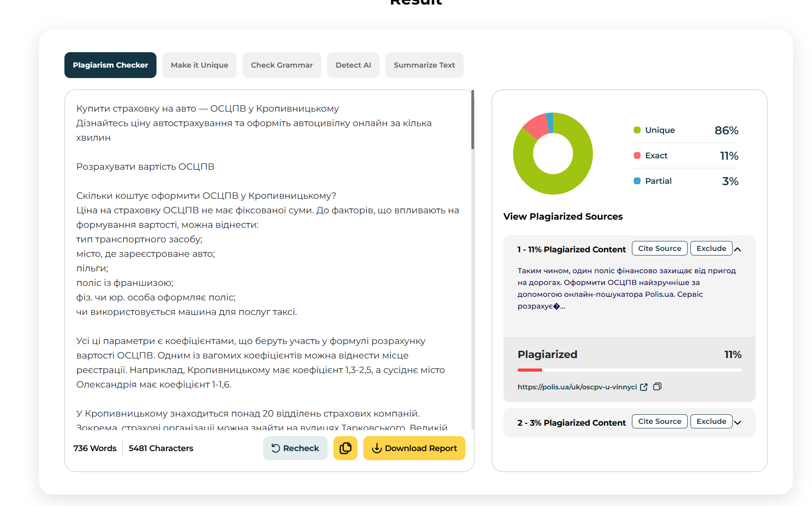Screen dimensions: 812x506
Task: Click the Recheck button
Action: coord(295,448)
